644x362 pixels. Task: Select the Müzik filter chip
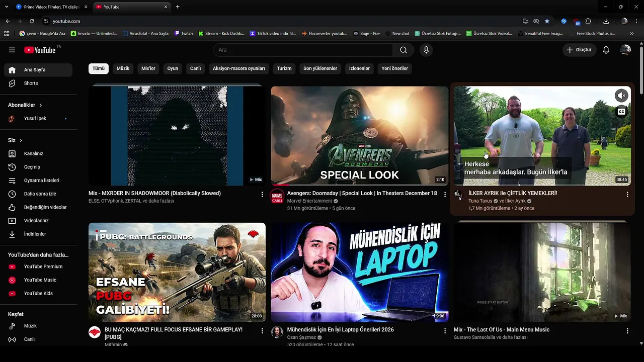pyautogui.click(x=123, y=68)
